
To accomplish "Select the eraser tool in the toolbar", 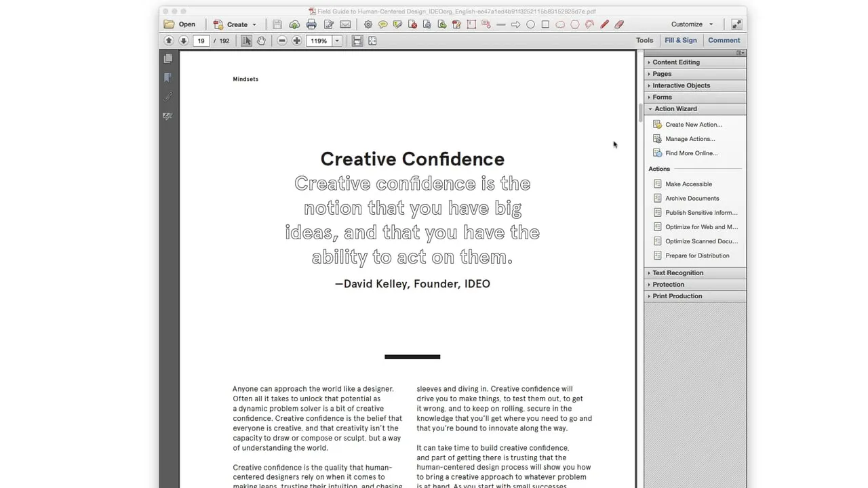I will [x=619, y=24].
